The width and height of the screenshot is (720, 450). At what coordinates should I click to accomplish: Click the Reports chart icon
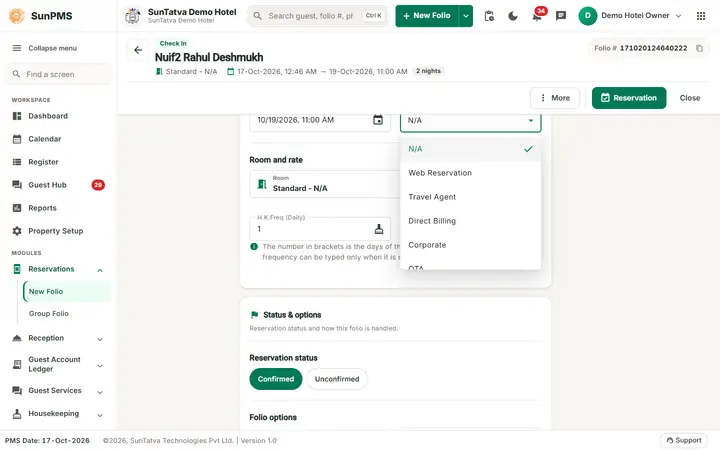(x=17, y=208)
